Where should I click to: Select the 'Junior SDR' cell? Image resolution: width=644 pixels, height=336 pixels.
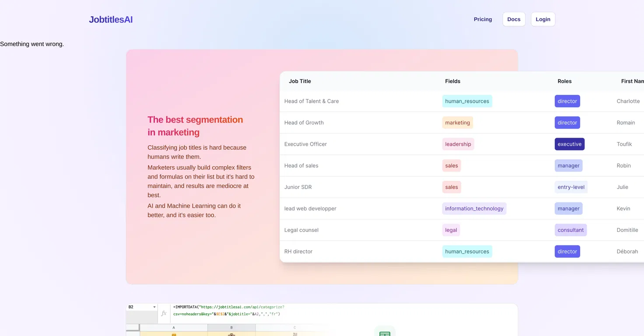pos(298,187)
